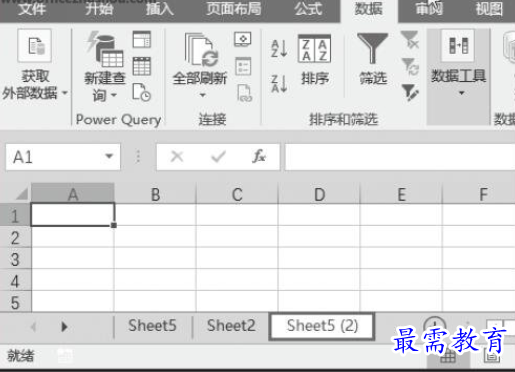515x372 pixels.
Task: Click the 新建查询 database icon
Action: coord(105,50)
